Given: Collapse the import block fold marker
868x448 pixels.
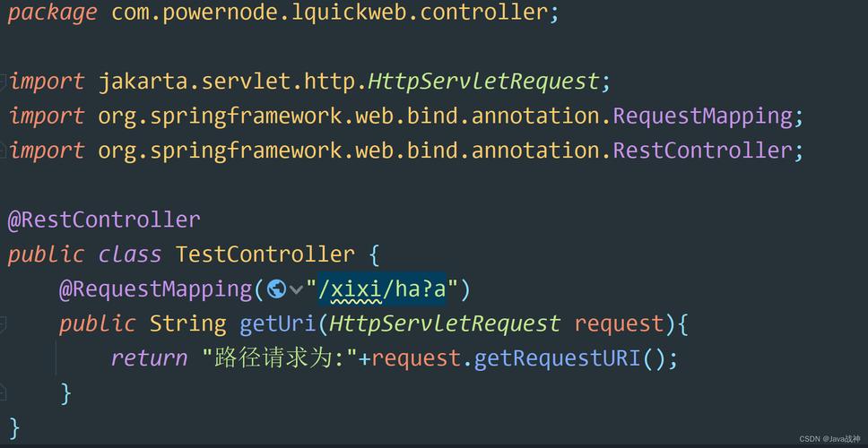Looking at the screenshot, I should 2,82.
